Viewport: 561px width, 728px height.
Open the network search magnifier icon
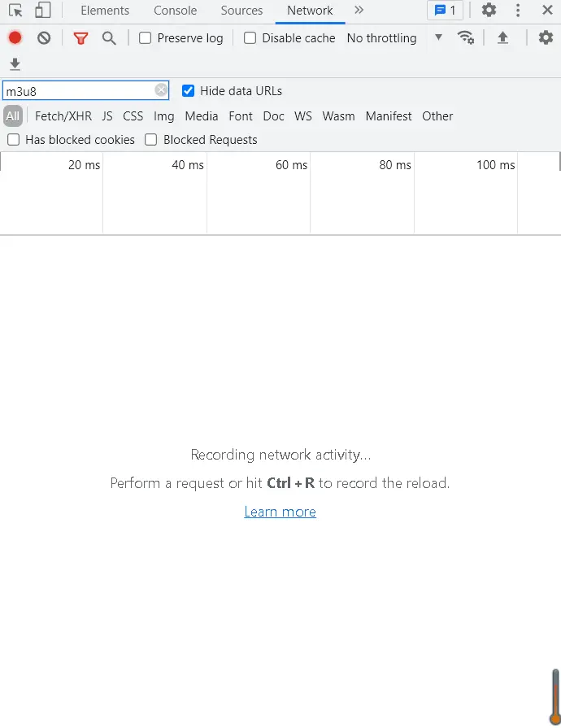(109, 38)
